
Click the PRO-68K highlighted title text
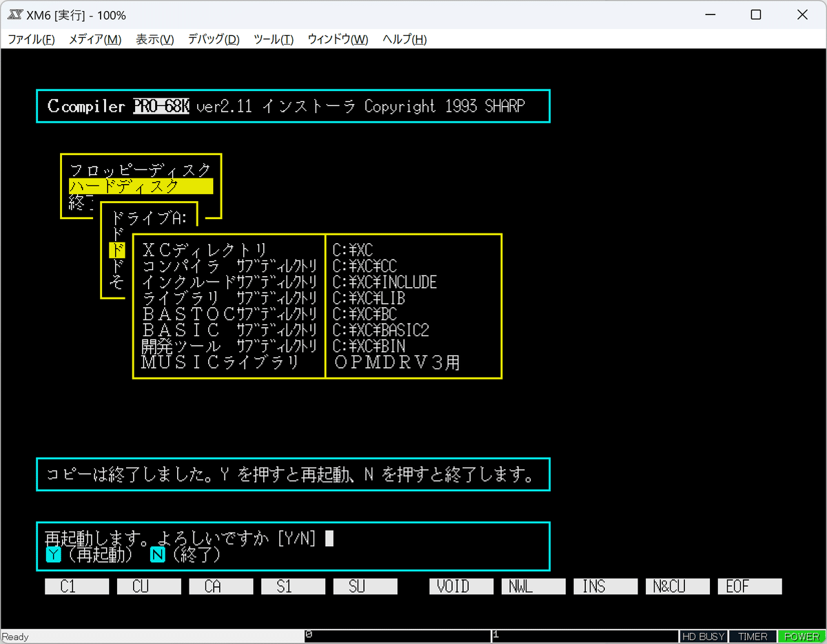click(161, 106)
